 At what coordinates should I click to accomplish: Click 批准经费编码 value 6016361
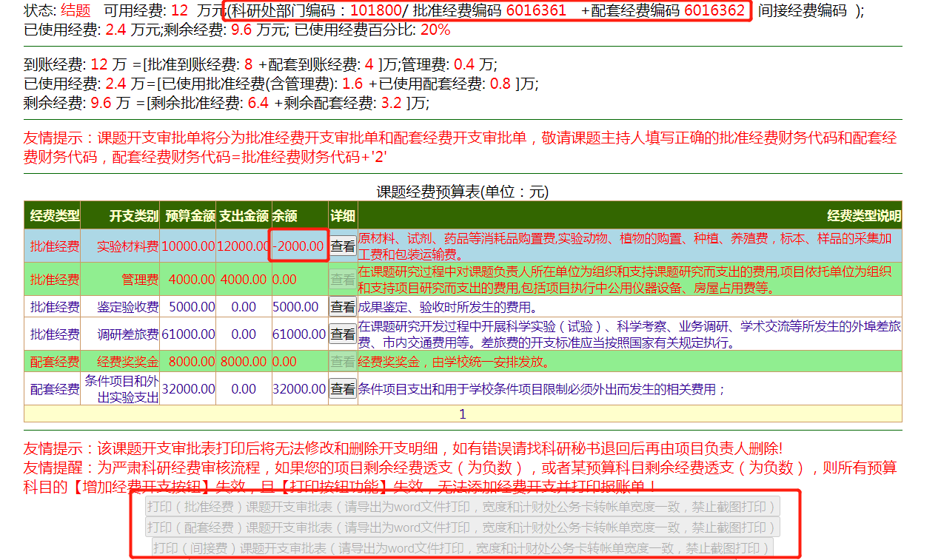point(536,10)
